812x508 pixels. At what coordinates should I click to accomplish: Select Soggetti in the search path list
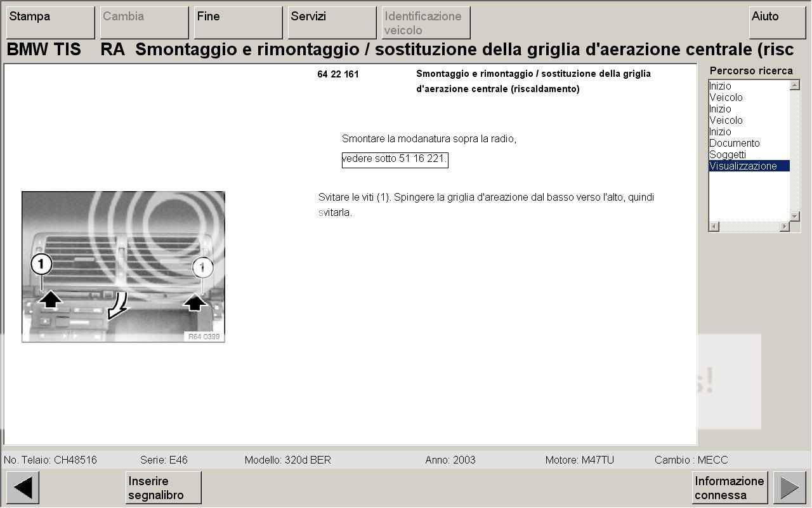pos(728,155)
